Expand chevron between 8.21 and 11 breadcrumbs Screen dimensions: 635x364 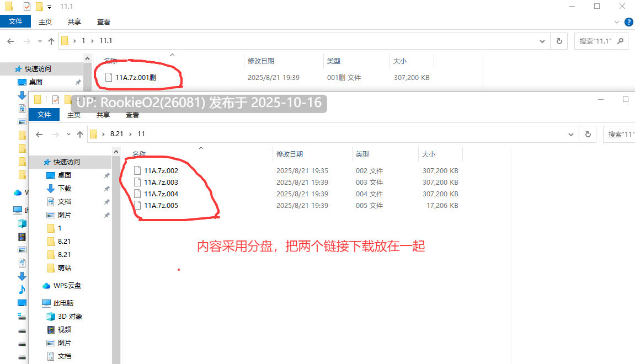130,134
